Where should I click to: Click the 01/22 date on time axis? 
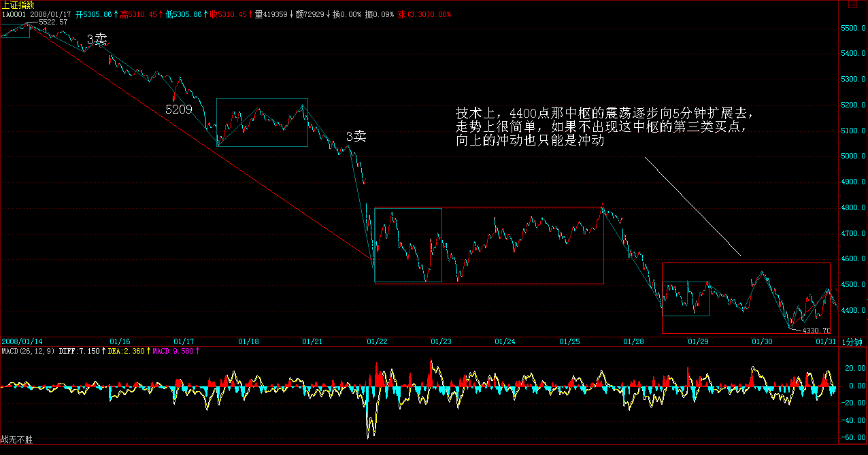pyautogui.click(x=376, y=341)
